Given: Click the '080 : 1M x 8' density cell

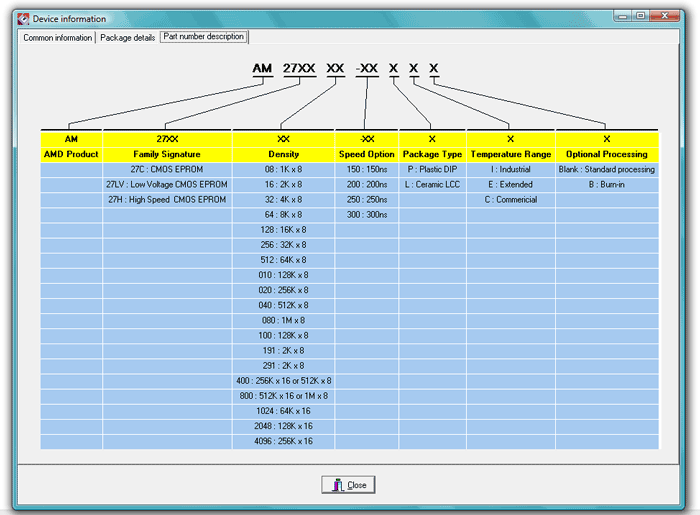Looking at the screenshot, I should pyautogui.click(x=283, y=320).
